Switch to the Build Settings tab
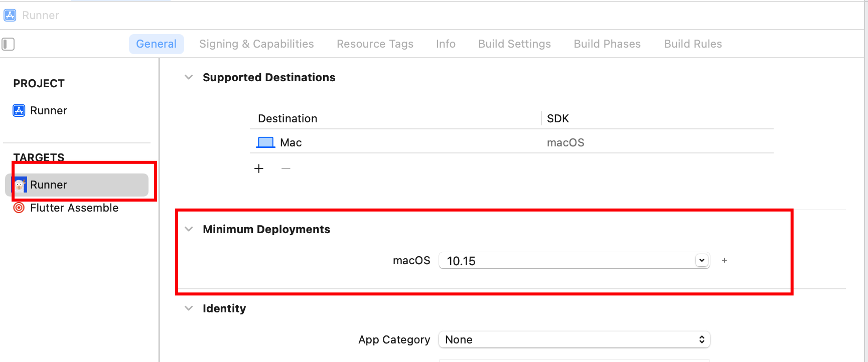The width and height of the screenshot is (868, 362). pos(514,44)
